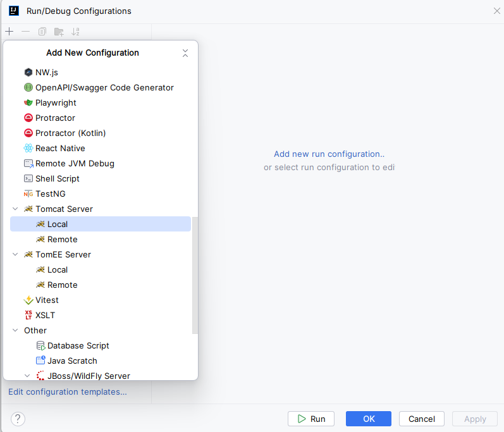Viewport: 504px width, 432px height.
Task: Click the configuration list scrollbar
Action: 195,275
